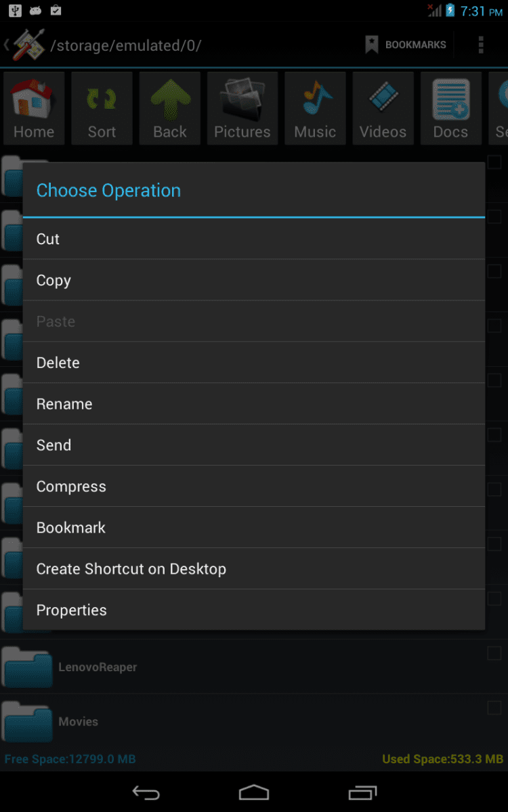Open the Videos shortcut
This screenshot has height=812, width=508.
(x=383, y=108)
